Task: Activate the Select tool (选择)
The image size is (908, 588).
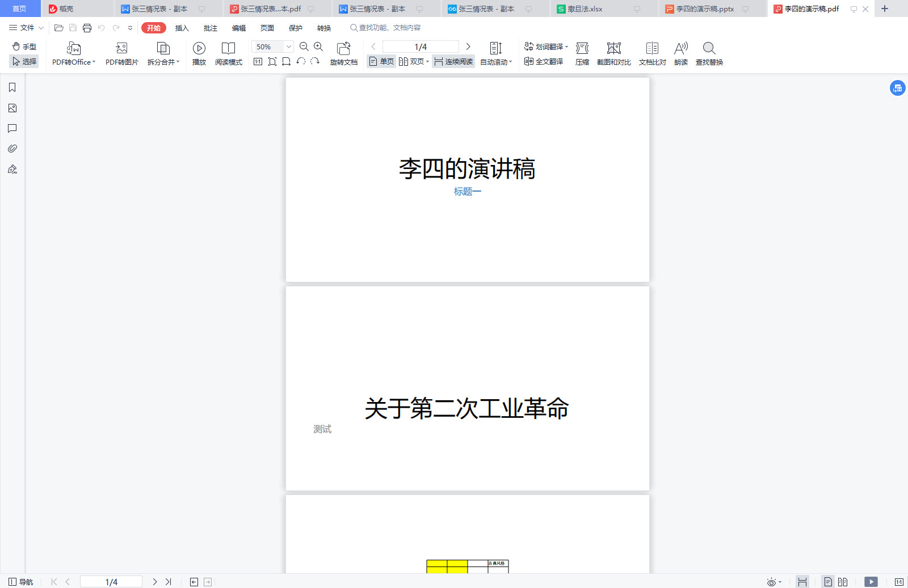Action: click(x=24, y=61)
